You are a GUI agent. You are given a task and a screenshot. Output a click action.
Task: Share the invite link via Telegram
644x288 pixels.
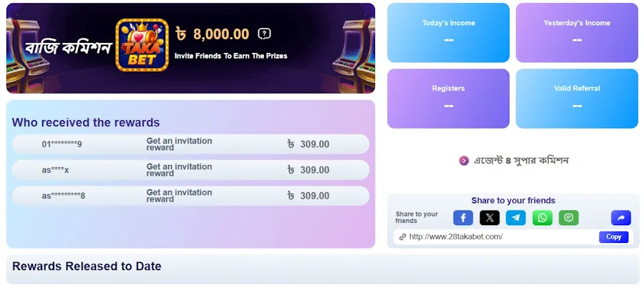(516, 218)
